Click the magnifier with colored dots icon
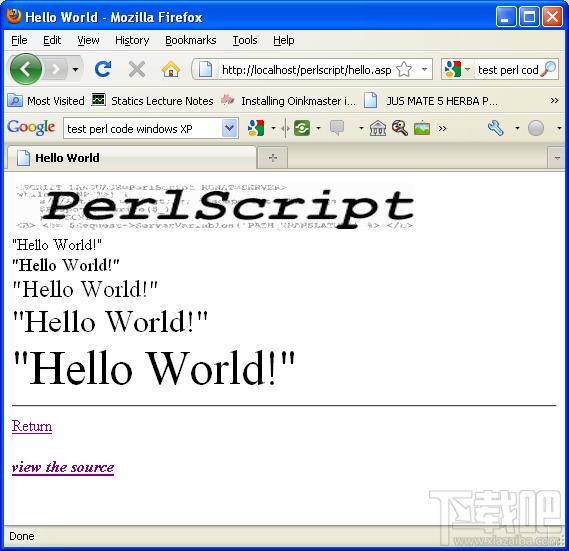The image size is (569, 551). (x=400, y=128)
